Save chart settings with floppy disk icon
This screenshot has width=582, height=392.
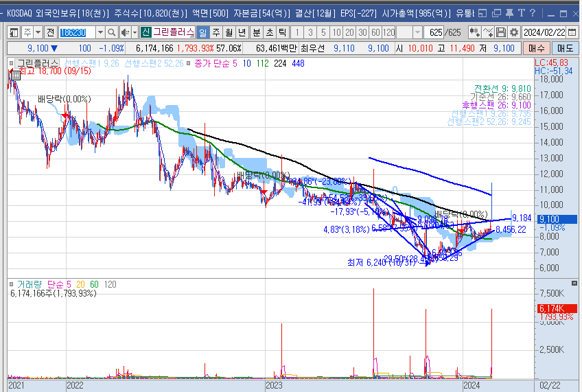click(501, 33)
